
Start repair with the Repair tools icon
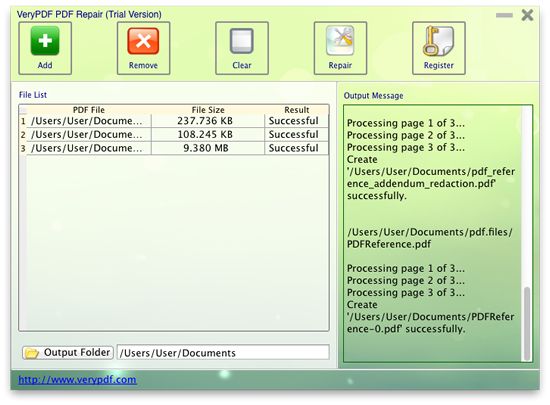(340, 41)
